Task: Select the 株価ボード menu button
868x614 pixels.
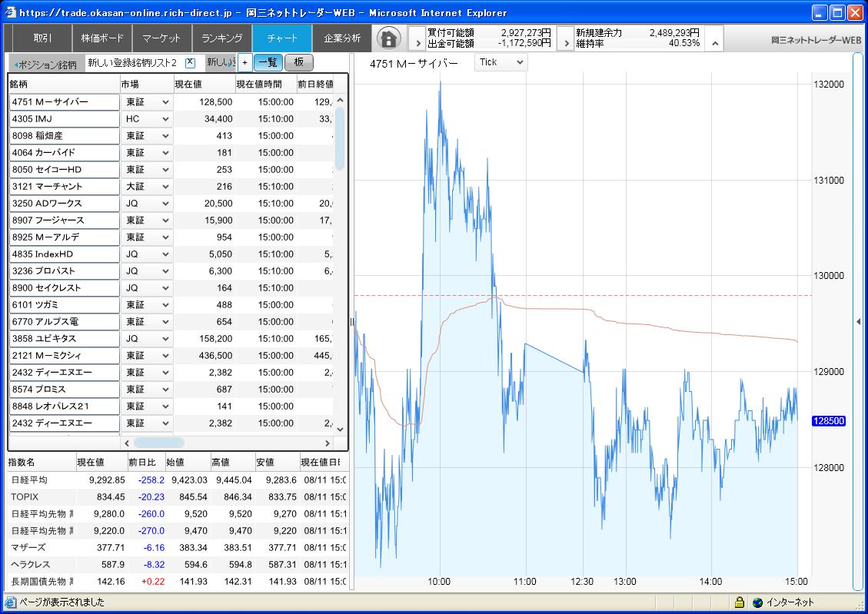Action: click(x=101, y=38)
